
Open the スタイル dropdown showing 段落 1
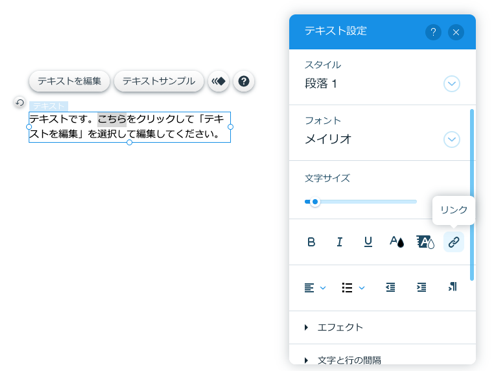(x=452, y=84)
